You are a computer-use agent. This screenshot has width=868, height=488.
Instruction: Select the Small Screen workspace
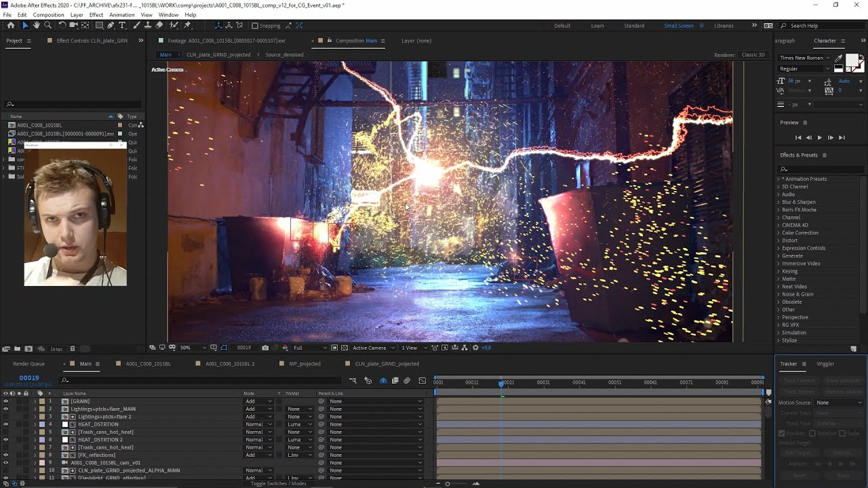click(678, 26)
